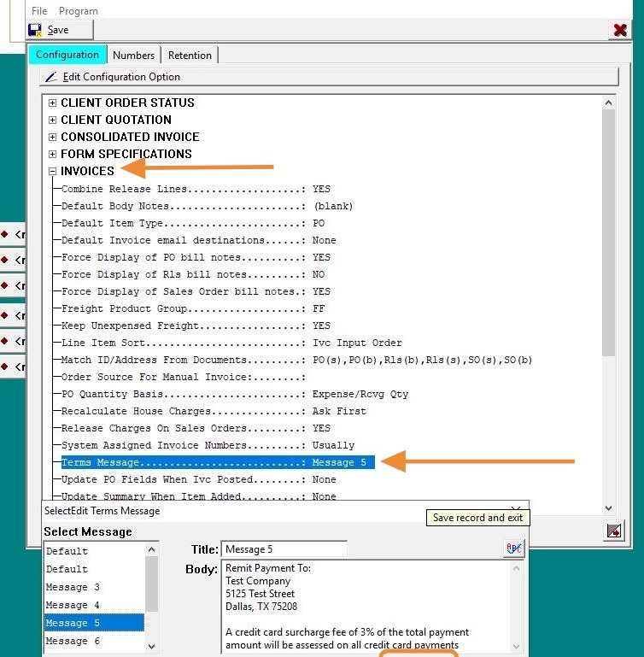
Task: Select Force Display of Rls bill notes
Action: [193, 274]
